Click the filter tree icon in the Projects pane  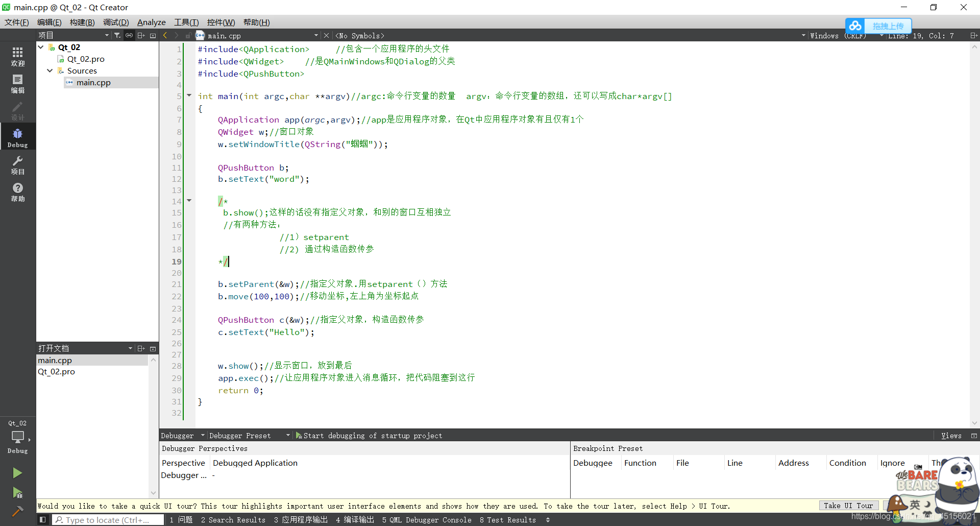[117, 35]
